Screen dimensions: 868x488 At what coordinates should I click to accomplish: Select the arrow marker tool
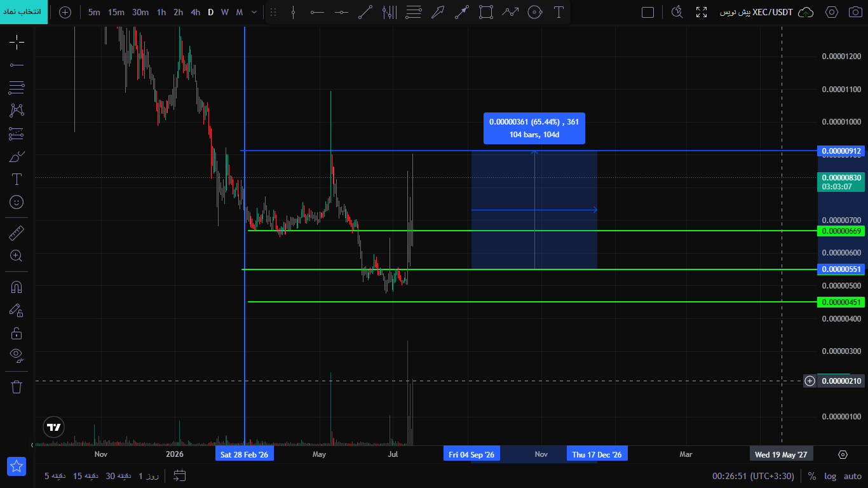(x=438, y=12)
